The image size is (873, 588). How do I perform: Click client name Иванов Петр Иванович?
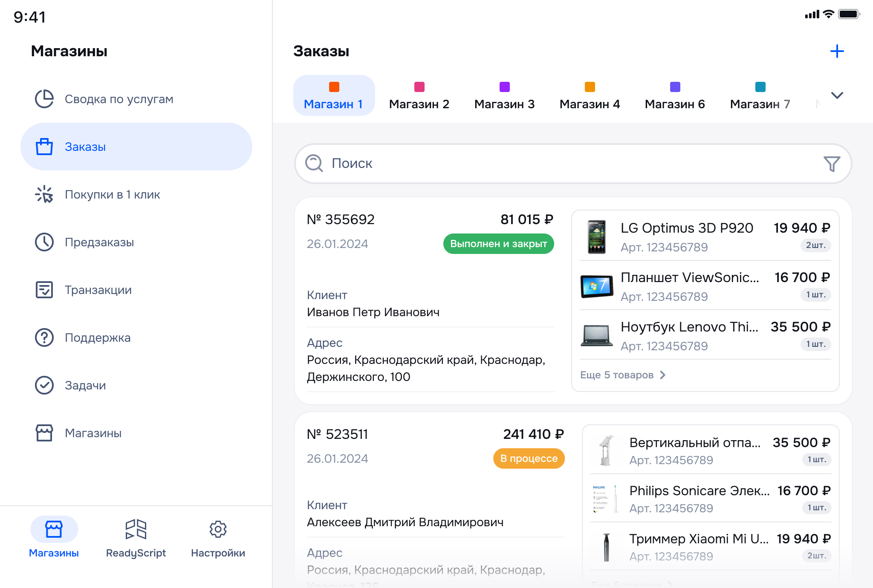(x=373, y=312)
